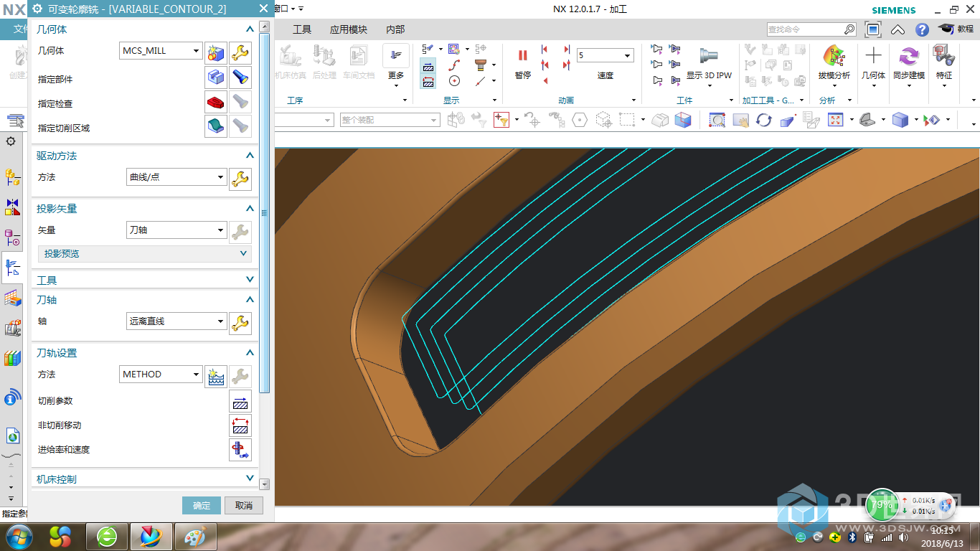This screenshot has height=551, width=980.
Task: Open the assembly navigator sidebar icon
Action: [12, 176]
